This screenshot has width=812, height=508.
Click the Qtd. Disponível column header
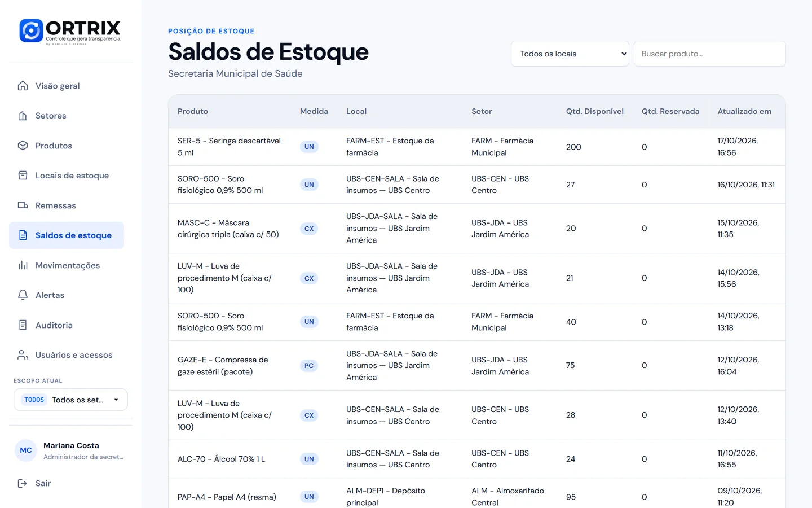point(595,111)
